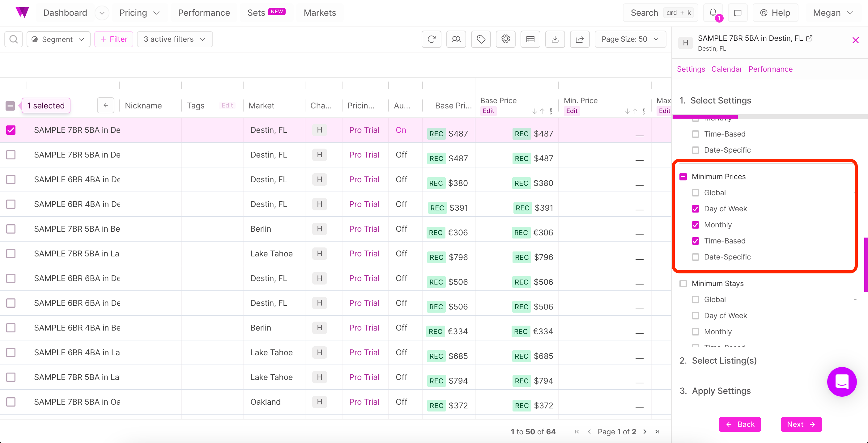Sort Min. Price ascending with up arrow

[635, 111]
